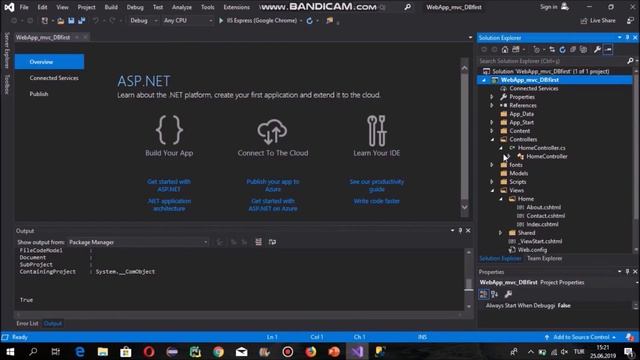Viewport: 640px width, 360px height.
Task: Open Publish your app to Azure link
Action: pyautogui.click(x=273, y=185)
